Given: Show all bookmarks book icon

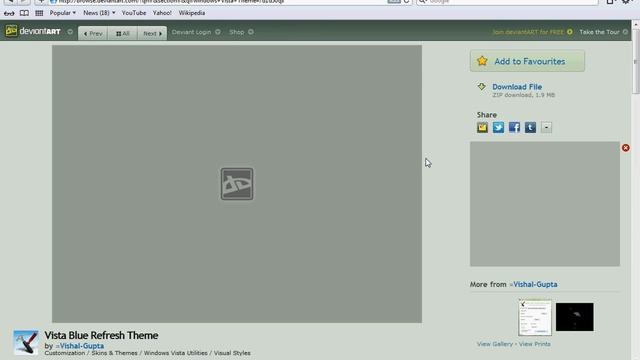Looking at the screenshot, I should (24, 13).
